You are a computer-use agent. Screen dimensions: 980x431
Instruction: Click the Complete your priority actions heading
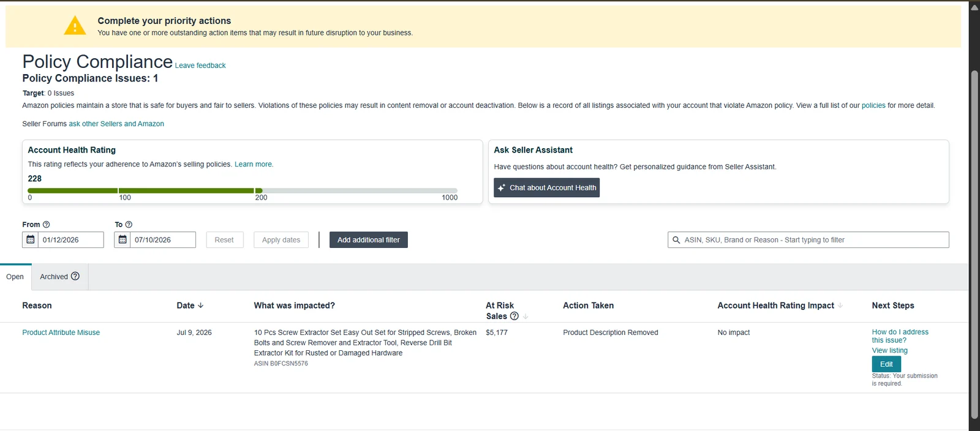(x=164, y=21)
